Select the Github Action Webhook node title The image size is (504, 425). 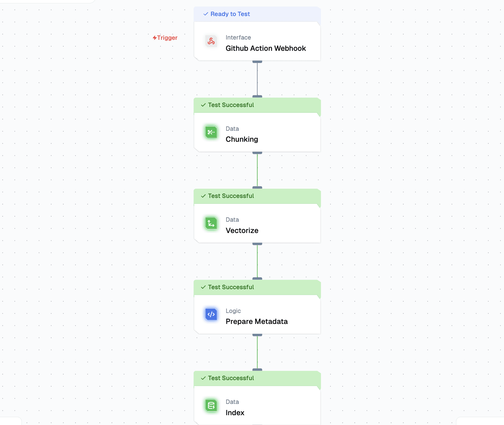[265, 48]
